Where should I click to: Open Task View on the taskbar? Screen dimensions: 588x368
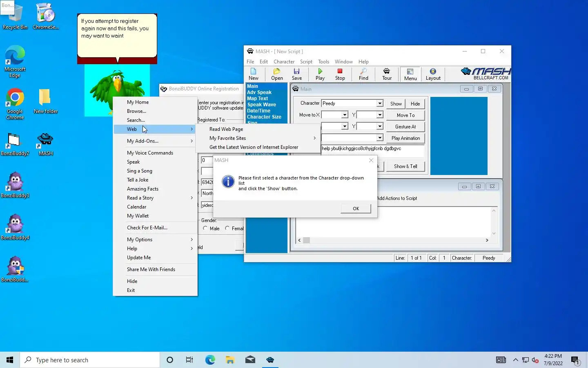189,360
